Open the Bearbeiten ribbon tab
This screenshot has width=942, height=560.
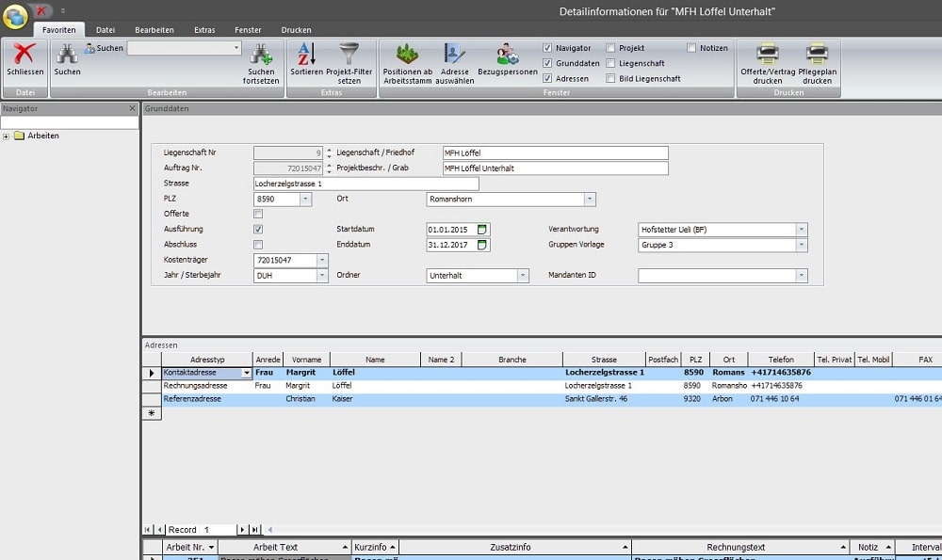click(x=154, y=30)
